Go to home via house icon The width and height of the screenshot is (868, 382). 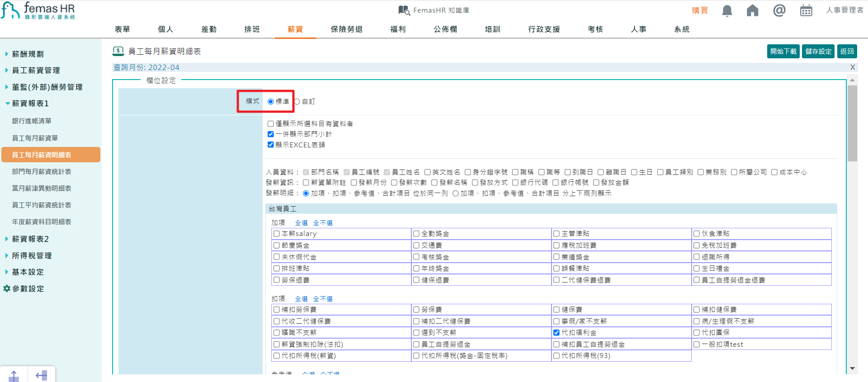[753, 10]
